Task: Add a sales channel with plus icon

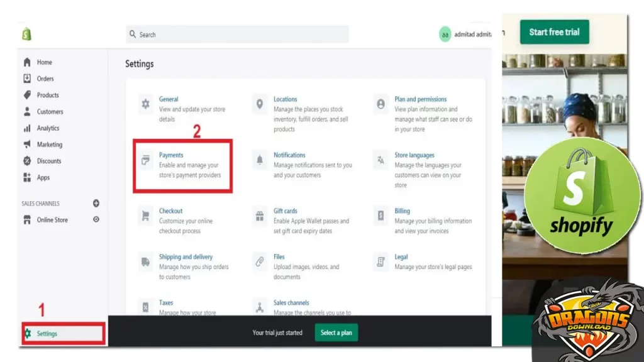Action: (96, 204)
